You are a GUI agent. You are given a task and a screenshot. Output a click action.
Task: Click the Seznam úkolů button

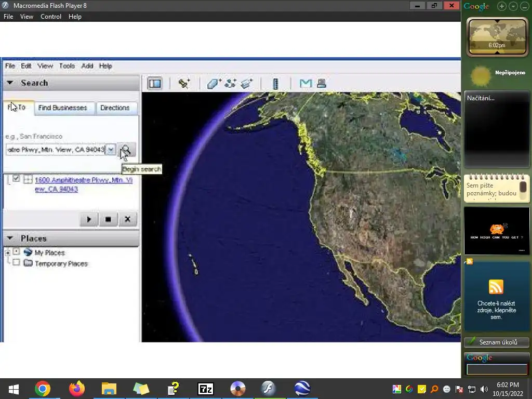(x=497, y=342)
